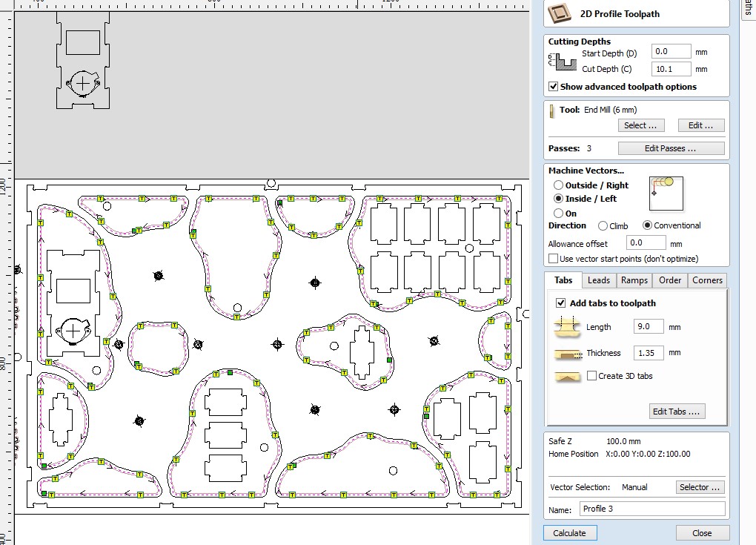
Task: Open the Ramps tab
Action: [634, 280]
